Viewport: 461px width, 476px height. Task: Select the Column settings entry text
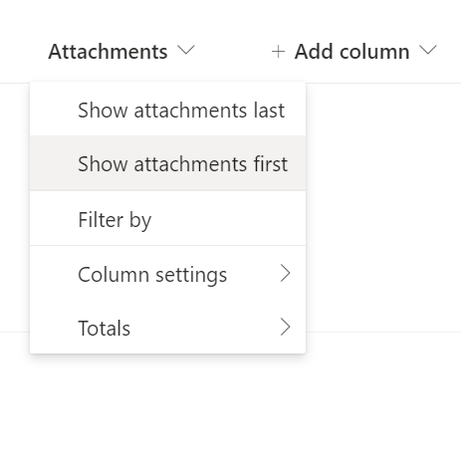152,275
